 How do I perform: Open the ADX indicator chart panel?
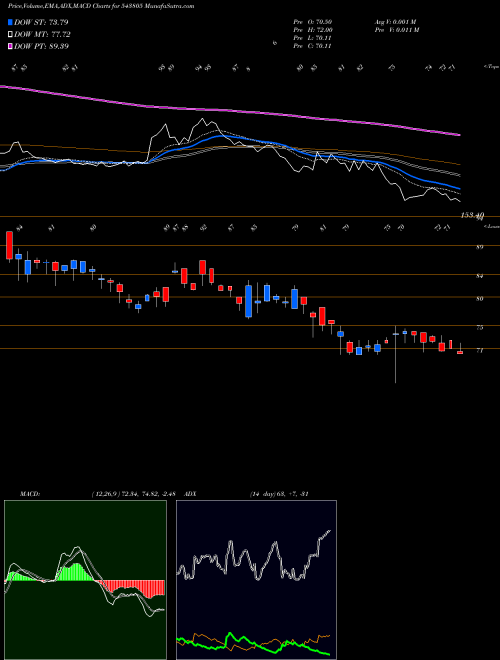click(256, 580)
